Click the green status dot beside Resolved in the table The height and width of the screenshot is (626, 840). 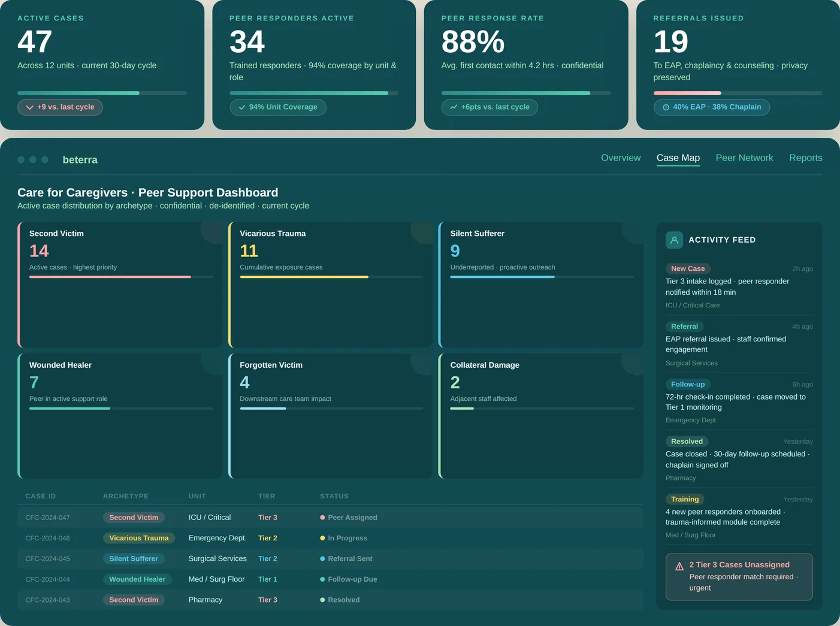pyautogui.click(x=322, y=600)
